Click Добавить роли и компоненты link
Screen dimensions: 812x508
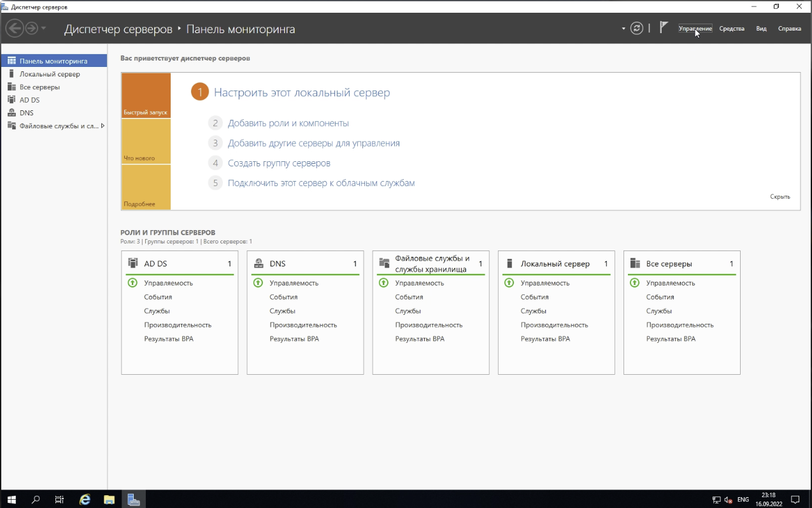[288, 123]
